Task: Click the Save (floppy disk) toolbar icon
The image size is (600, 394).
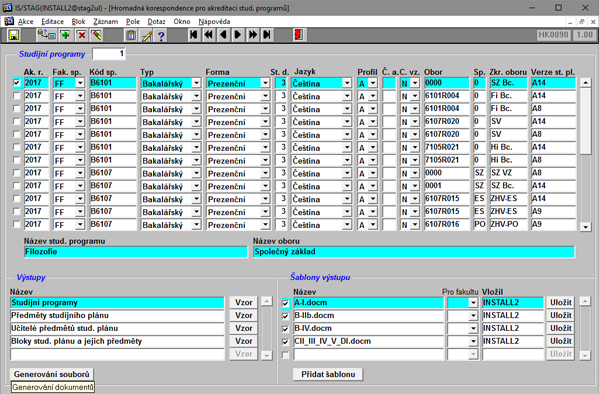Action: [x=14, y=35]
